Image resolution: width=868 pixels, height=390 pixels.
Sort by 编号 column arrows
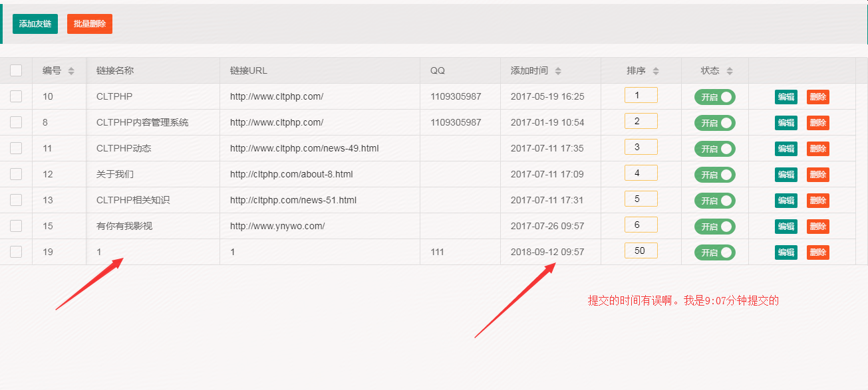point(71,70)
